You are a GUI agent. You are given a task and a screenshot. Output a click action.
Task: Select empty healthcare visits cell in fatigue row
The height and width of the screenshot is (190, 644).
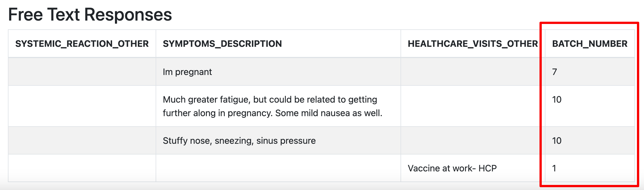473,106
